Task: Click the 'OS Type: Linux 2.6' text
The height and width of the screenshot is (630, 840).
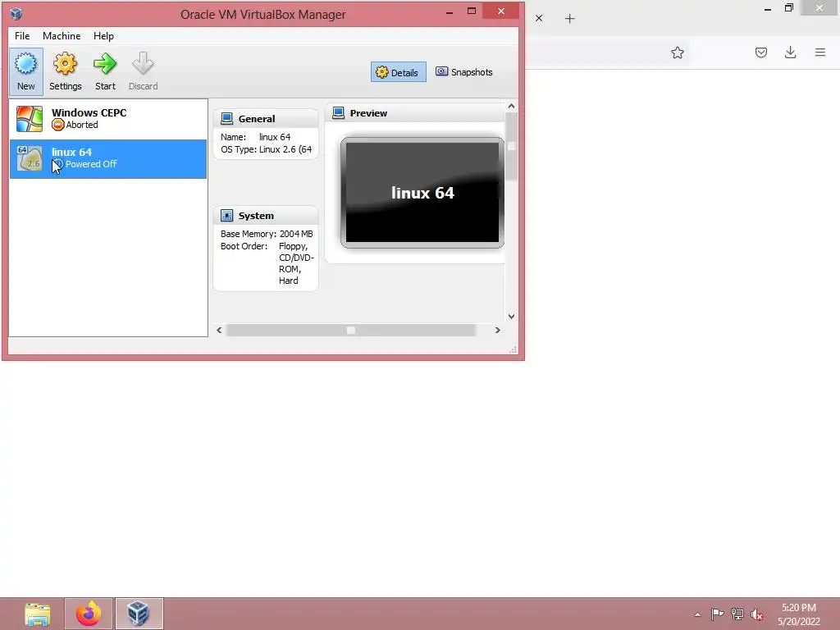Action: tap(267, 149)
